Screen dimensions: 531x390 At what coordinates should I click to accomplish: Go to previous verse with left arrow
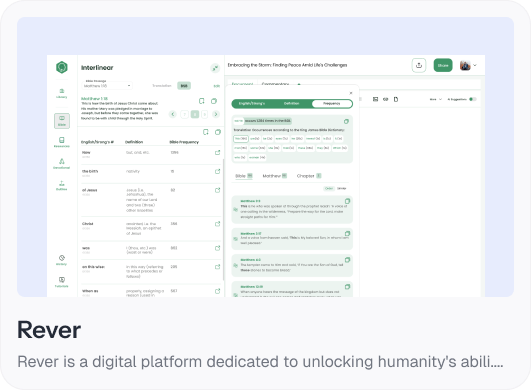tap(173, 114)
